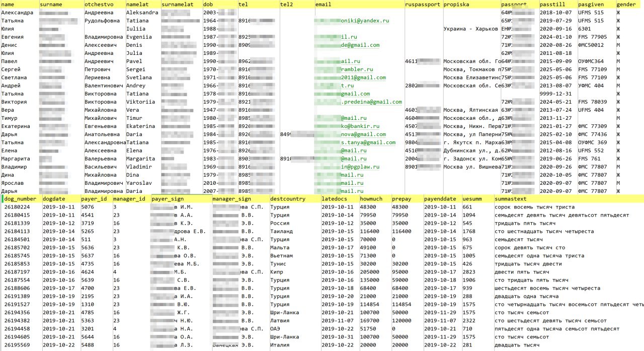Select the 'Timur' namelat cell
Viewport: 644px width, 351px height.
pos(134,118)
